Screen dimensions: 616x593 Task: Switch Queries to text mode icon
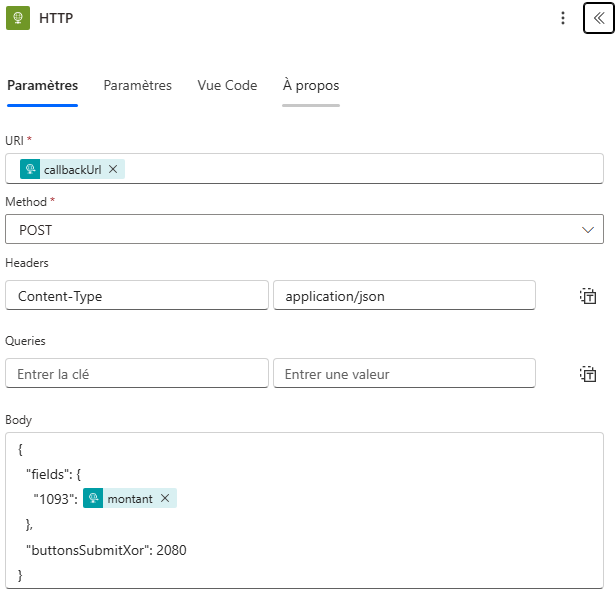click(588, 374)
